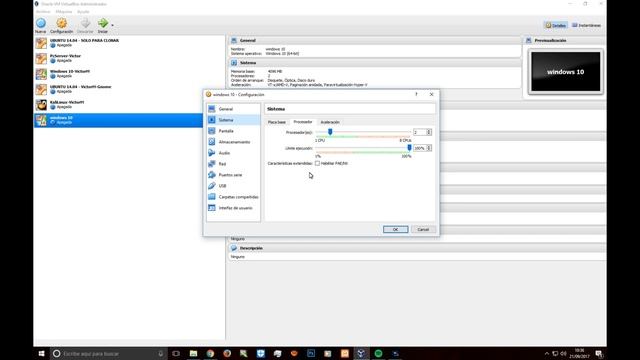Click the windows 10 preview thumbnail
This screenshot has height=360, width=640.
click(565, 72)
